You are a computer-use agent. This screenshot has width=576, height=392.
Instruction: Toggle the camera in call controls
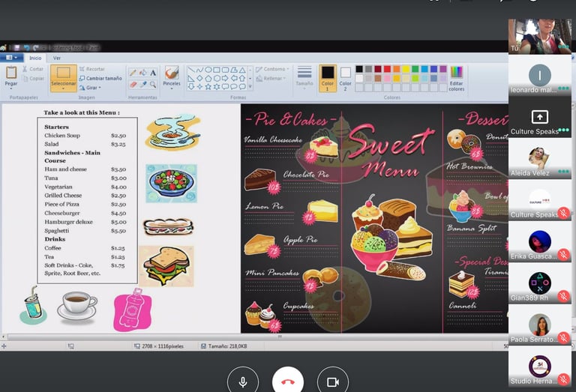333,382
